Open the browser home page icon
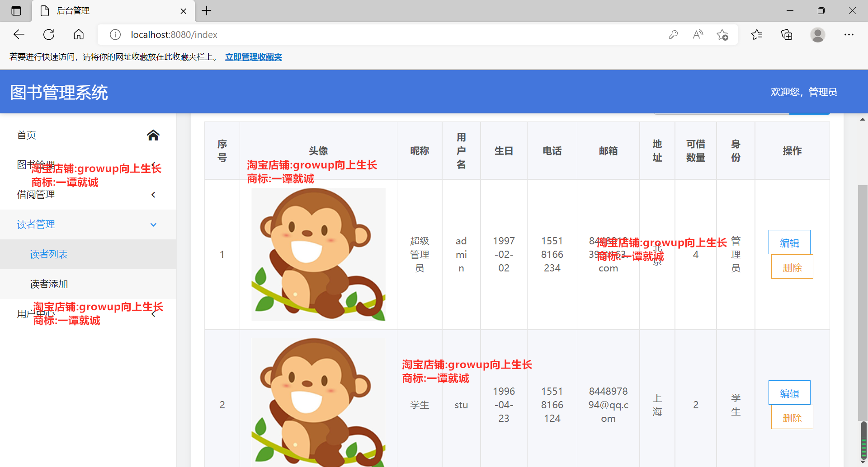Viewport: 868px width, 467px height. [x=79, y=34]
